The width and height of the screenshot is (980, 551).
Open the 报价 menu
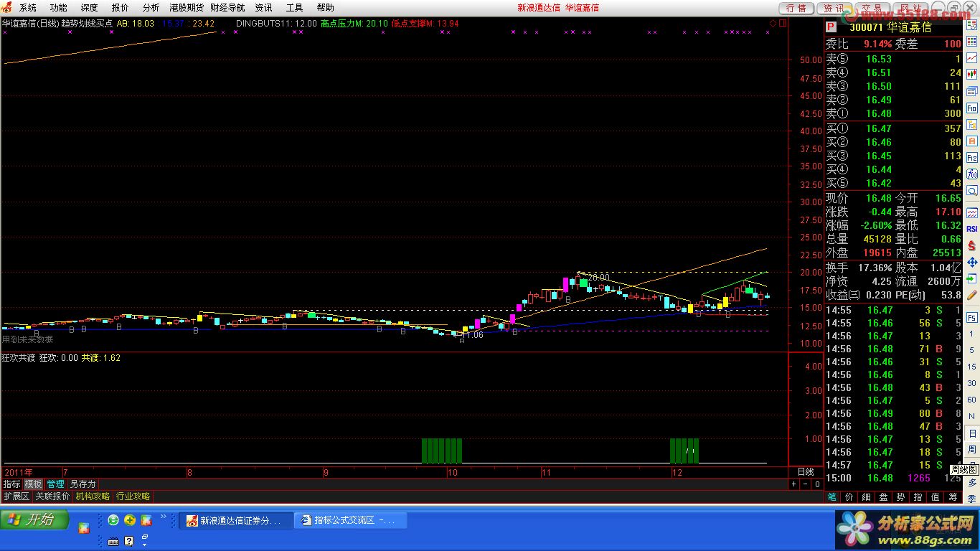tap(121, 8)
